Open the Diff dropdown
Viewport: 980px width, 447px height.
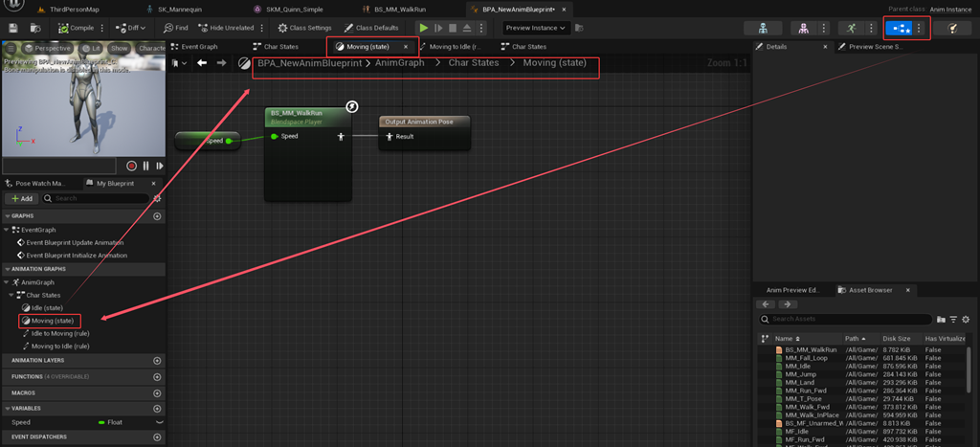(x=130, y=28)
